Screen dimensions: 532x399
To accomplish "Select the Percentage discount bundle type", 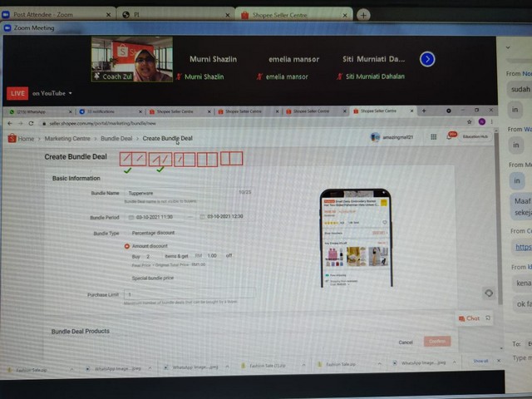I will (x=154, y=234).
